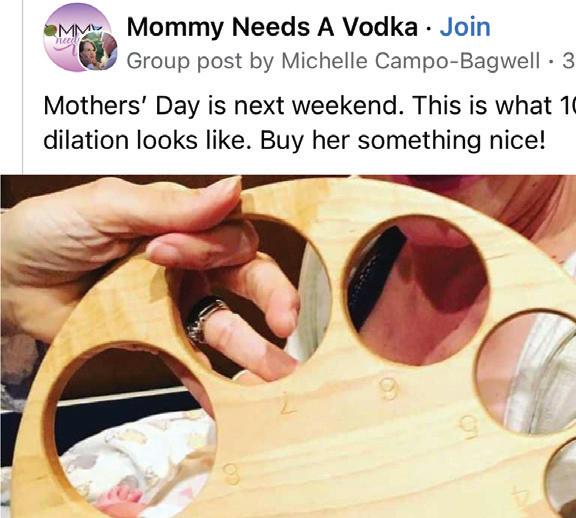Click the 'Group post by' label text
The width and height of the screenshot is (576, 518).
coord(200,61)
